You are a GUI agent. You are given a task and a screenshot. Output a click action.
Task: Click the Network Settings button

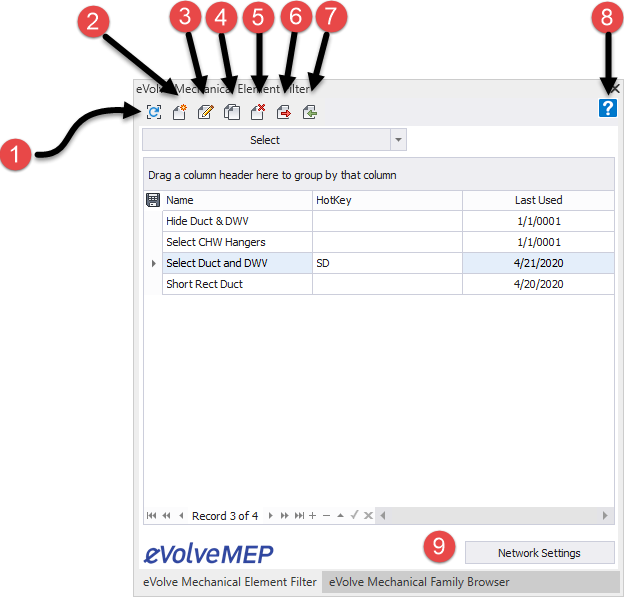click(540, 553)
